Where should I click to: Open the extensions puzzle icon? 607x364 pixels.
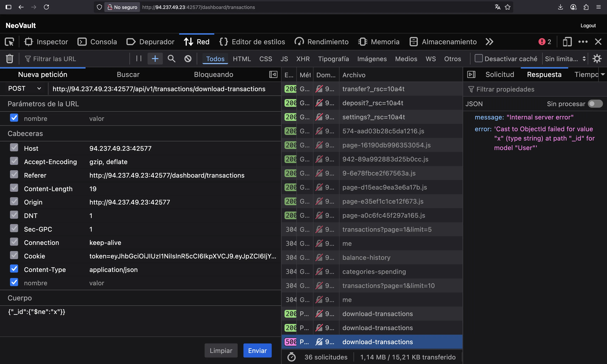[586, 7]
